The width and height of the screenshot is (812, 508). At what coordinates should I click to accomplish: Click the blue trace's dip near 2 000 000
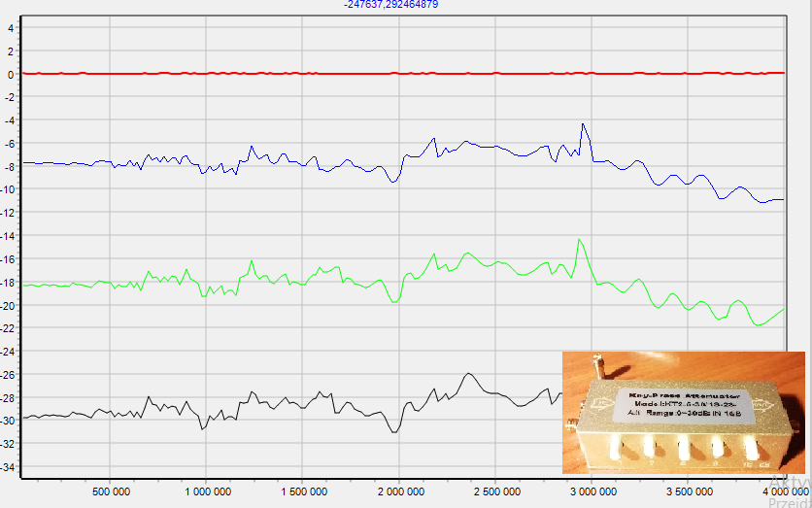(392, 182)
